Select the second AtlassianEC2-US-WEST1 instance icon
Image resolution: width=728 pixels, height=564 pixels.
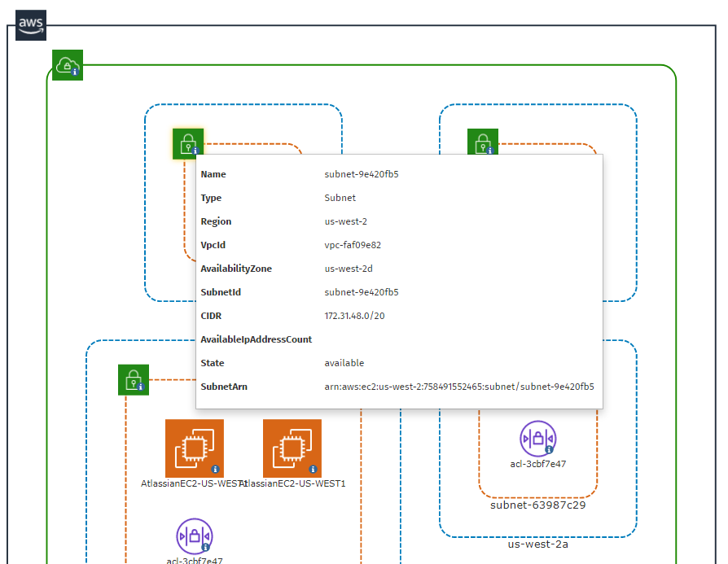pos(292,448)
